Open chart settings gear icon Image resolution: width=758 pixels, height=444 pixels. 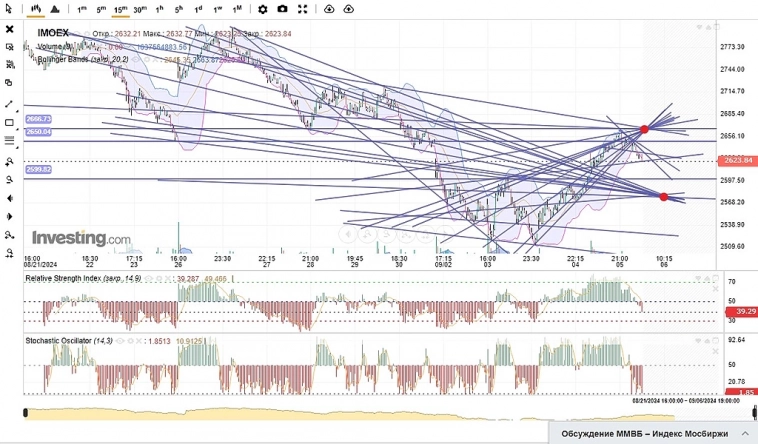coord(262,9)
